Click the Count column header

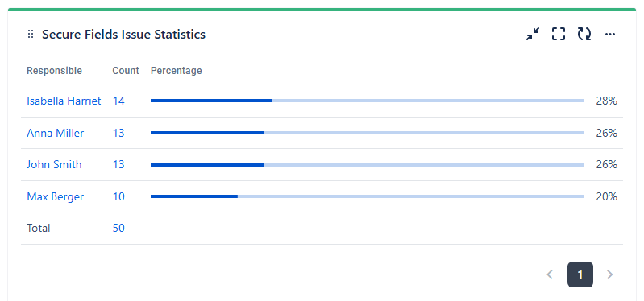click(126, 71)
